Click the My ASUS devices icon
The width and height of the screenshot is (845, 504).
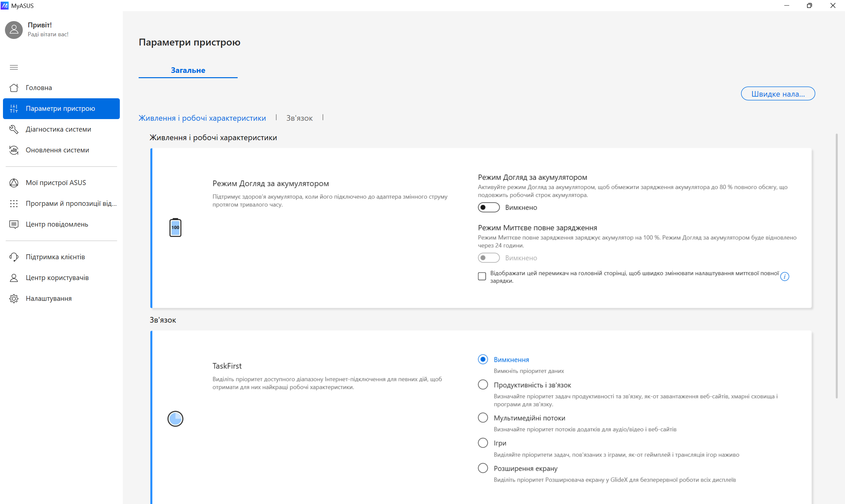[14, 183]
